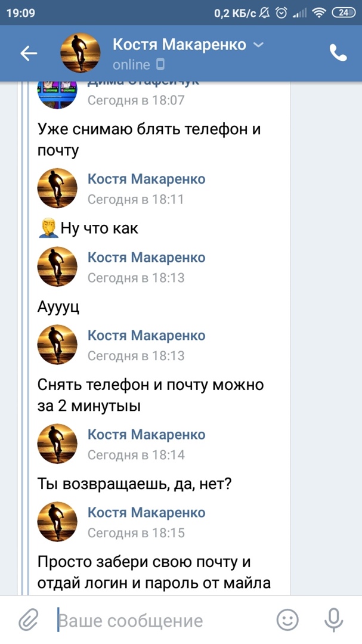Screen dimensions: 362x644
Task: Tap avatar beside the 18:15 message
Action: [x=57, y=522]
